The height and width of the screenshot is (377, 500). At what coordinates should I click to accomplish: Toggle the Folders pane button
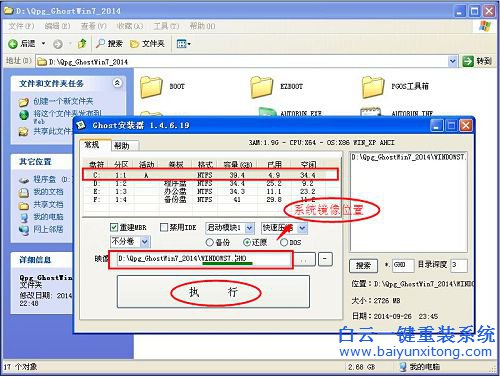147,44
